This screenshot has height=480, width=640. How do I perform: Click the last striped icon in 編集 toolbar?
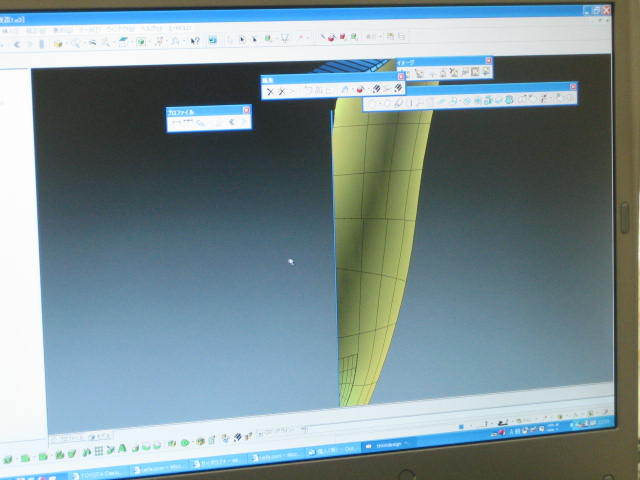(x=398, y=88)
